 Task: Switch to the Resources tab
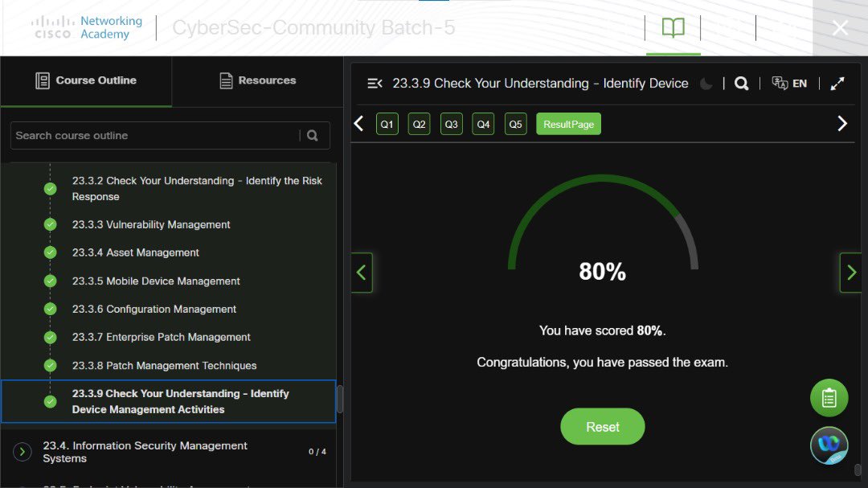tap(257, 81)
